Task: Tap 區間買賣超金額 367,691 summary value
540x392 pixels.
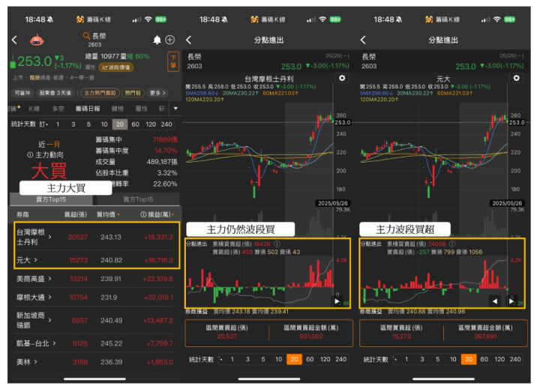Action: pyautogui.click(x=485, y=337)
